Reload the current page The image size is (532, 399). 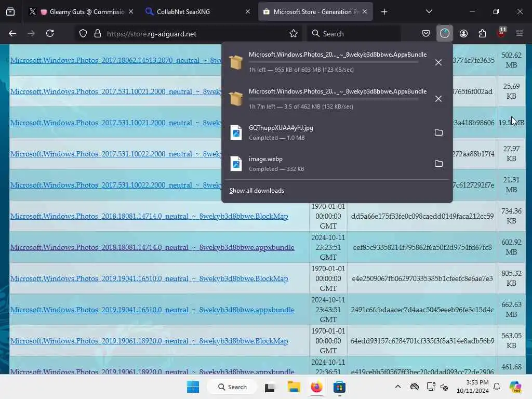(50, 34)
